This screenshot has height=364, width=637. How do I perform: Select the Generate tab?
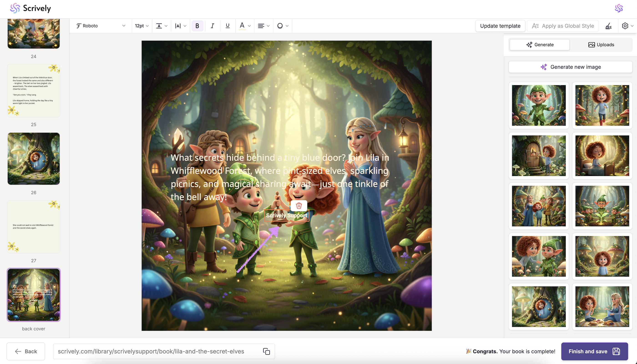pyautogui.click(x=539, y=45)
